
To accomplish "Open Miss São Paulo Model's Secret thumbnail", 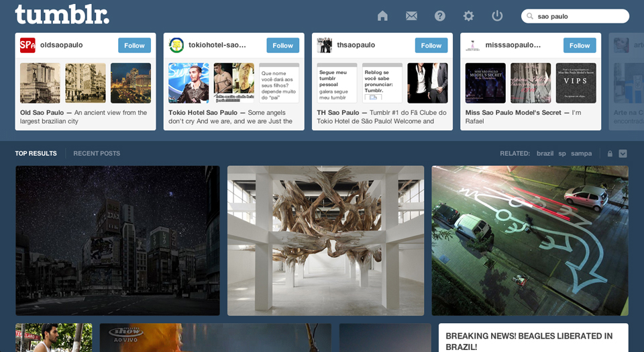I will (486, 83).
